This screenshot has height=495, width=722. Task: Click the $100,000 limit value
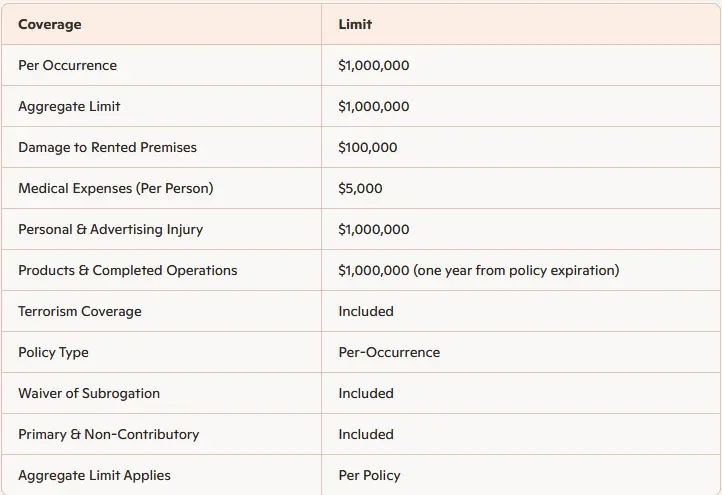click(368, 147)
